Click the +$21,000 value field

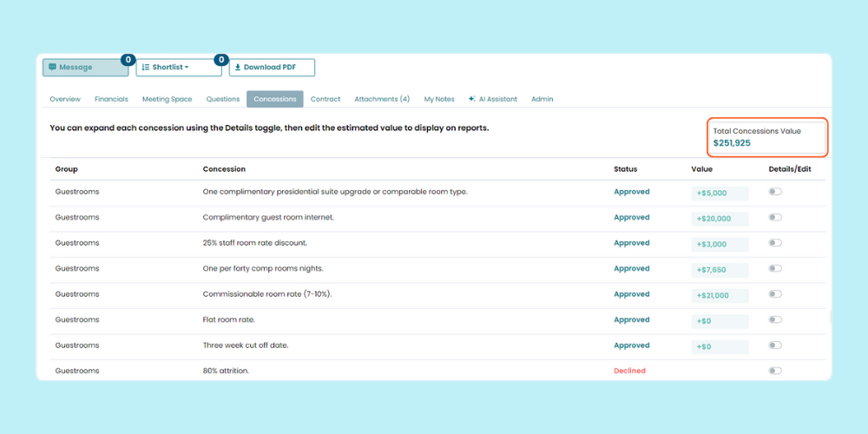click(720, 296)
